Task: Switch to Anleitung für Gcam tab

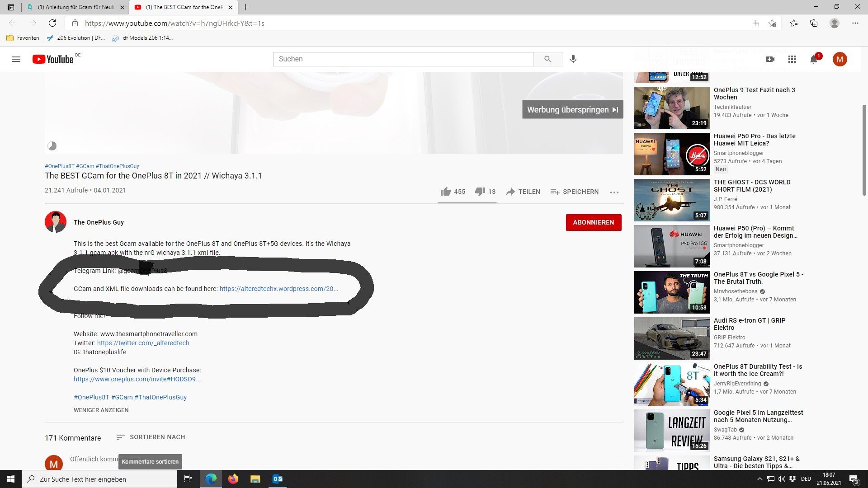Action: [x=75, y=7]
